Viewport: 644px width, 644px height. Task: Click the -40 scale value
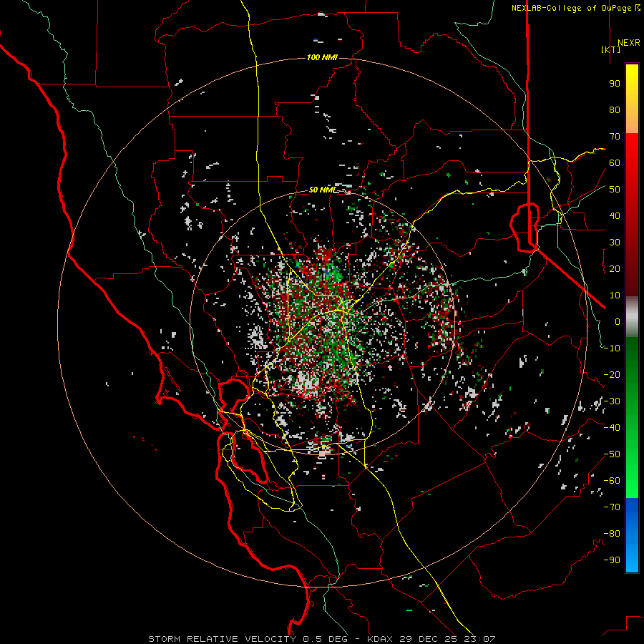(x=612, y=428)
